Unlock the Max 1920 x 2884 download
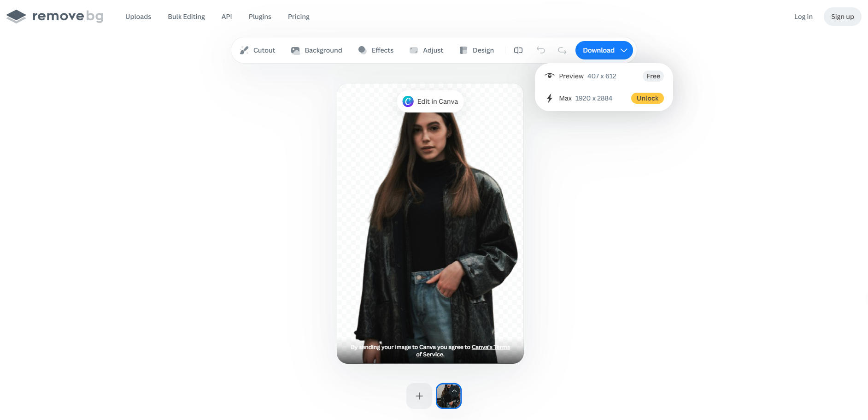The width and height of the screenshot is (868, 420). [x=647, y=98]
